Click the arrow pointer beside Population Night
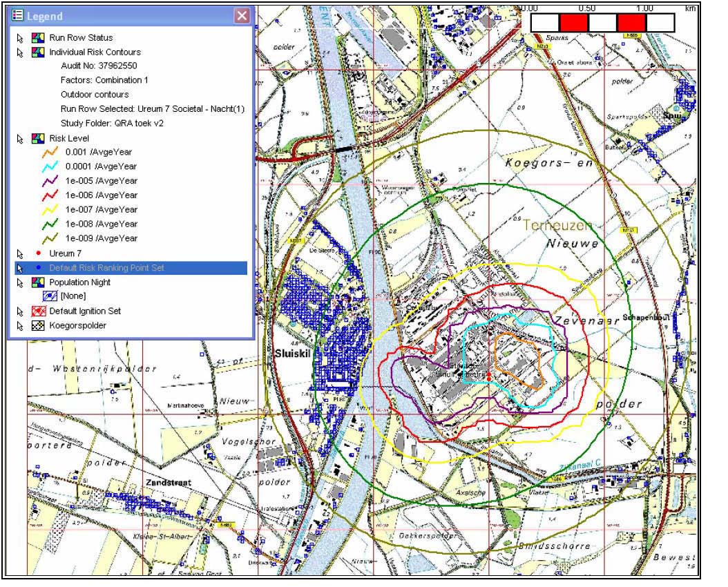The image size is (728, 587). pos(20,282)
